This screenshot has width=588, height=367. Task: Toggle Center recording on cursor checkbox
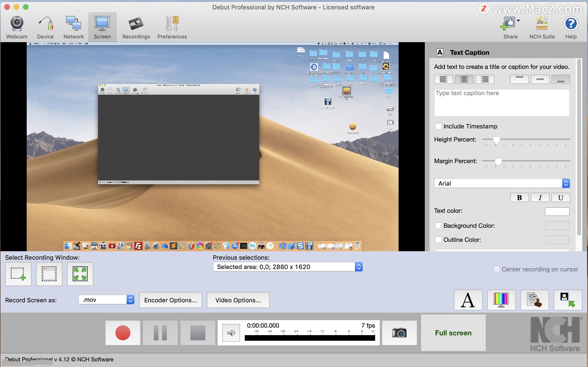(496, 269)
